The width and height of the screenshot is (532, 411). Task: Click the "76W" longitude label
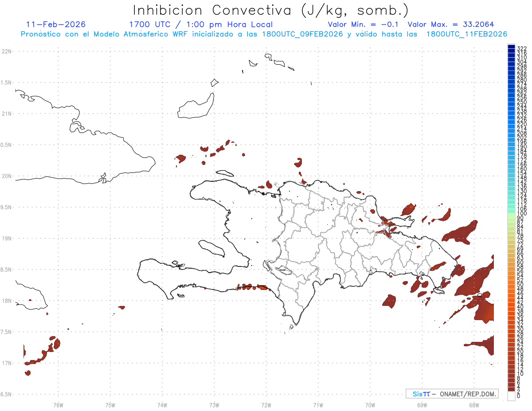coord(58,405)
